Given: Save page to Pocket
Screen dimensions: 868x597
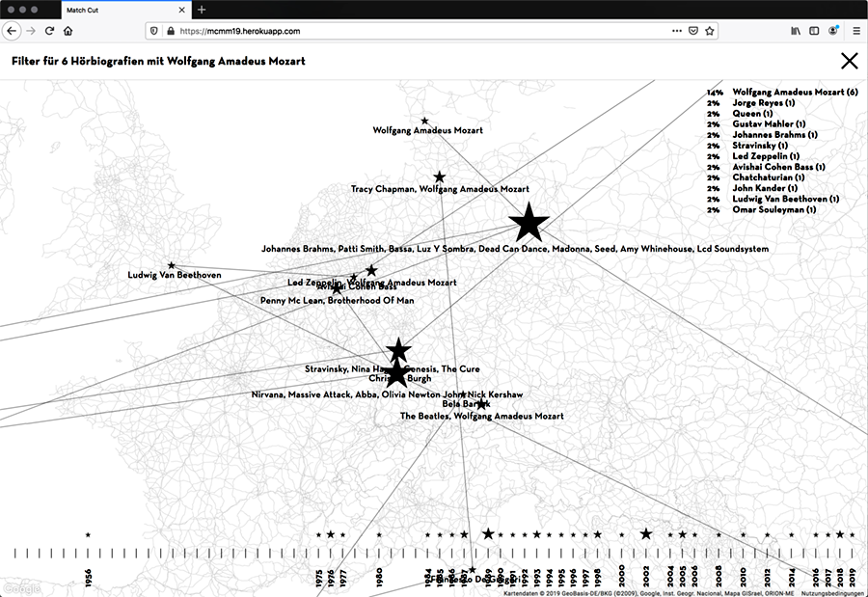Looking at the screenshot, I should (x=693, y=31).
